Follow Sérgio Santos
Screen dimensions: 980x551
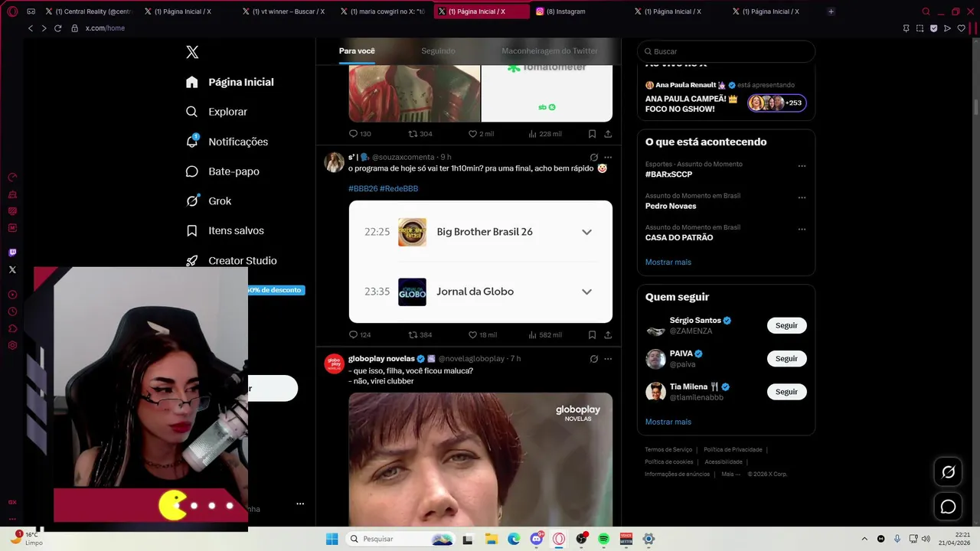786,325
